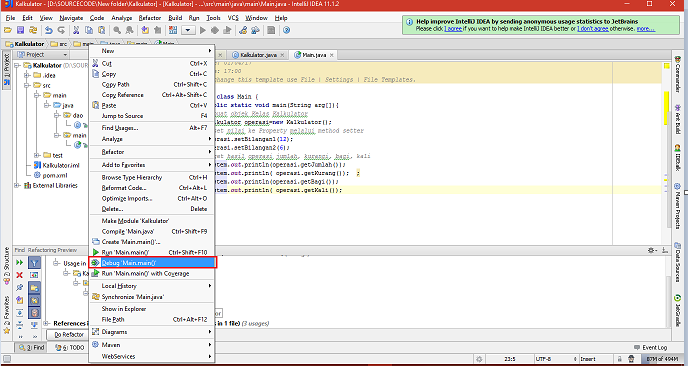Click the Open folder toolbar icon
The height and width of the screenshot is (366, 688).
(7, 30)
